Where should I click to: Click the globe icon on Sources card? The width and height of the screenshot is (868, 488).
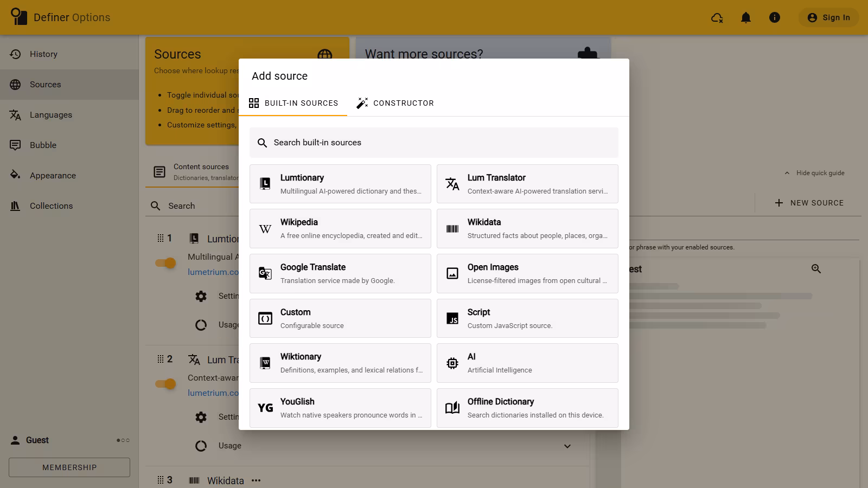(325, 54)
